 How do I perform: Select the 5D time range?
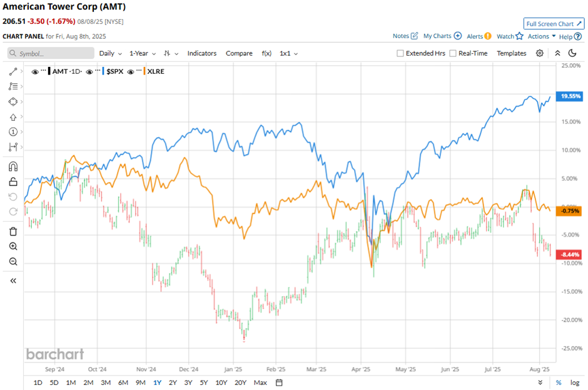tap(54, 382)
